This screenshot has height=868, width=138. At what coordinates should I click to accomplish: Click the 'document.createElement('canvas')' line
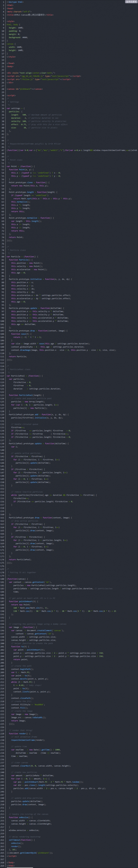37,631
